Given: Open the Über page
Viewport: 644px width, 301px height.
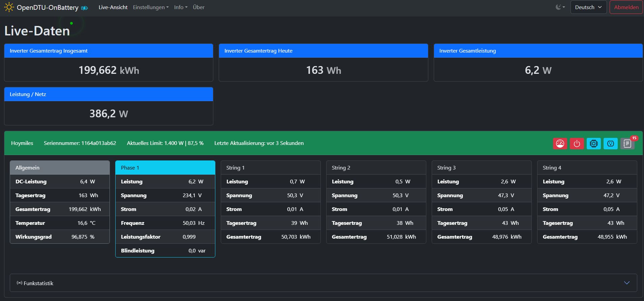Looking at the screenshot, I should (198, 7).
